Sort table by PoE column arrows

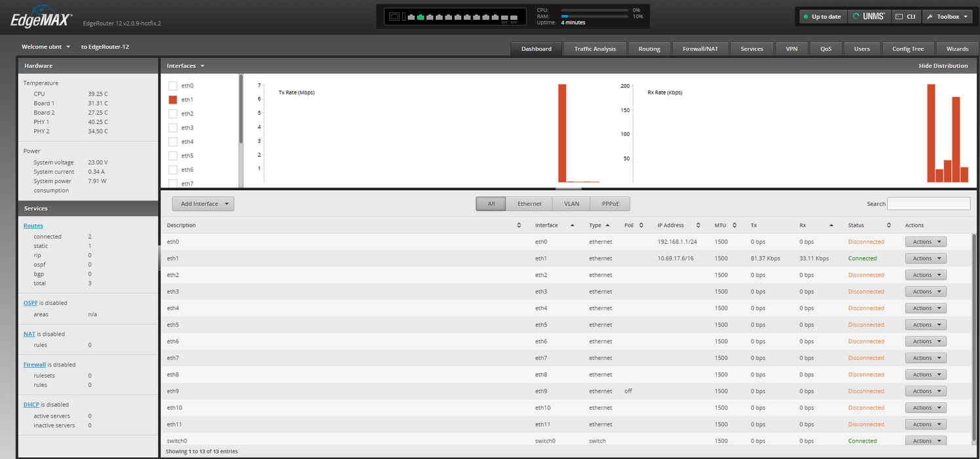pos(641,226)
